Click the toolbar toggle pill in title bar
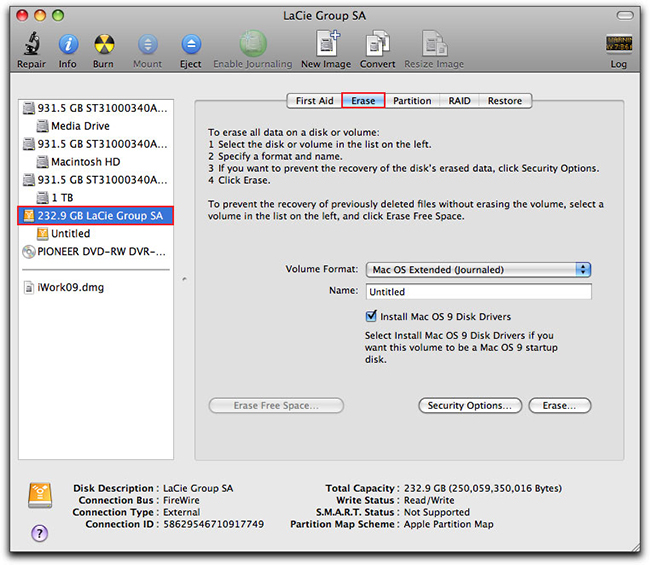650x565 pixels. tap(625, 16)
